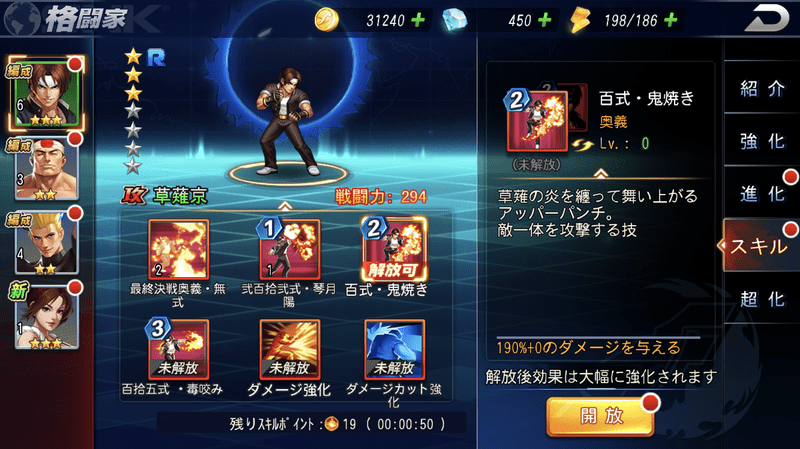This screenshot has width=800, height=449.
Task: Click the 開放 unlock button
Action: pyautogui.click(x=601, y=416)
